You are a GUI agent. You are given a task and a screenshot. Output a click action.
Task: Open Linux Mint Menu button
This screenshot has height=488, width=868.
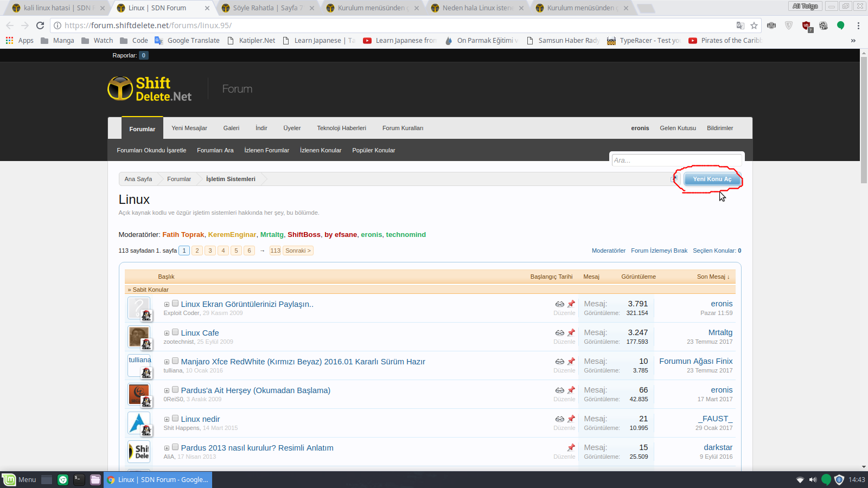20,479
